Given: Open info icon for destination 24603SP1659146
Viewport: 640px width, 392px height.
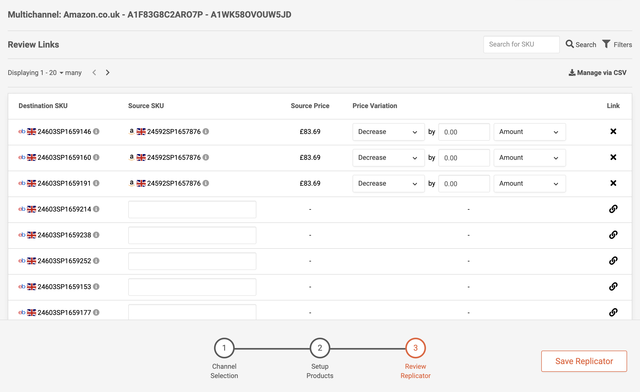Looking at the screenshot, I should [96, 131].
